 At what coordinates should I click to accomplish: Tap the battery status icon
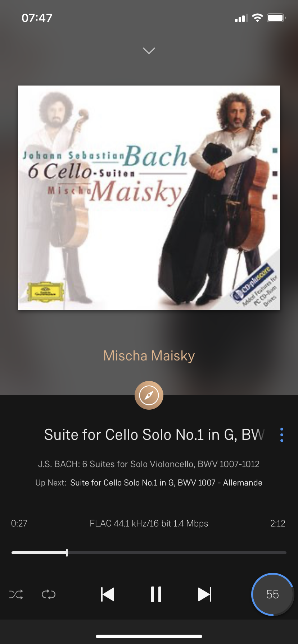point(276,18)
